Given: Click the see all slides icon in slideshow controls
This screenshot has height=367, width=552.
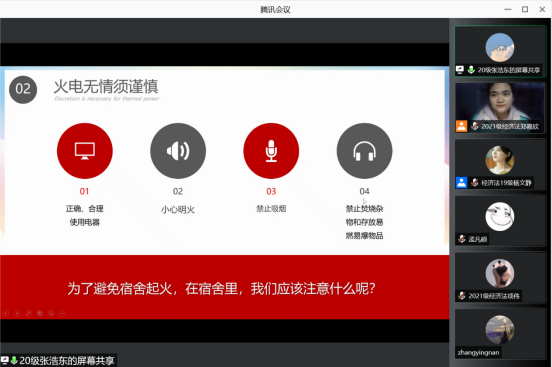Looking at the screenshot, I should coord(40,313).
